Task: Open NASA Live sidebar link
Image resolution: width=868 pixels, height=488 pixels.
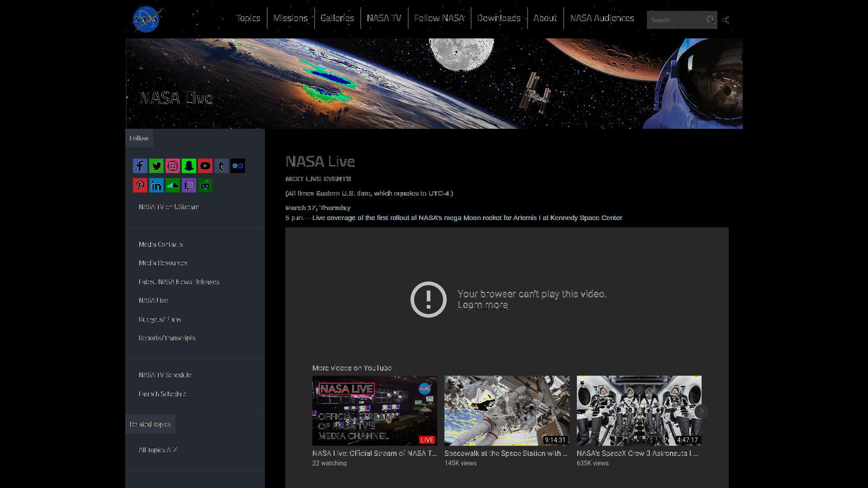Action: click(153, 300)
